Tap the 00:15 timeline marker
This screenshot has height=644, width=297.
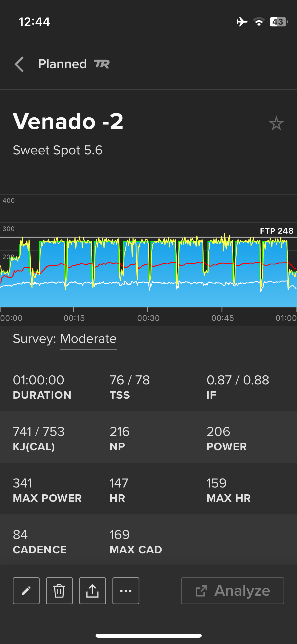pyautogui.click(x=74, y=318)
